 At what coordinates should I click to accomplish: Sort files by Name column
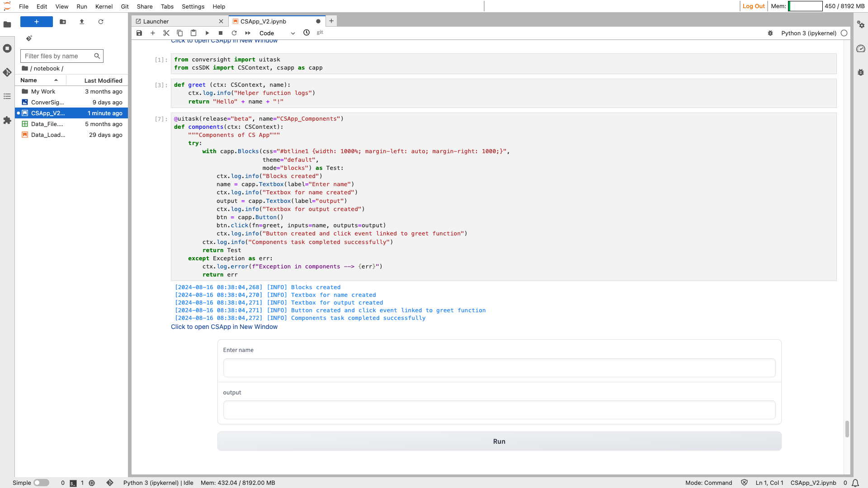41,80
